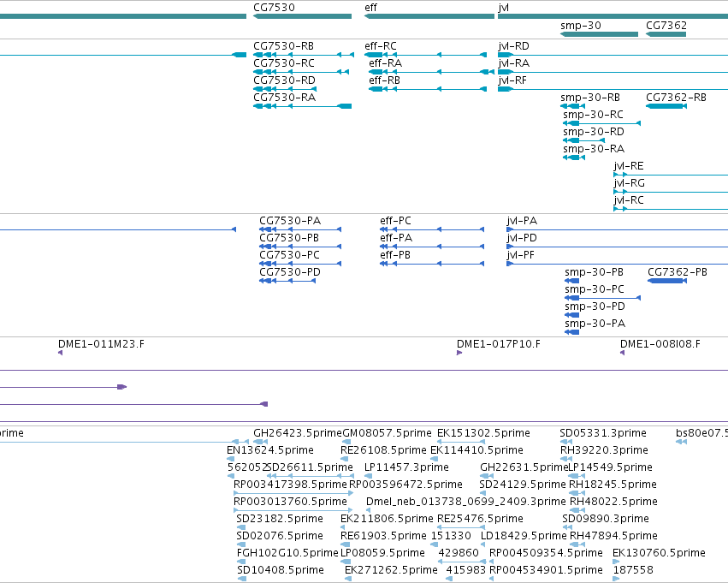Click the eff-RC transcript label
Image resolution: width=728 pixels, height=583 pixels.
pyautogui.click(x=381, y=46)
